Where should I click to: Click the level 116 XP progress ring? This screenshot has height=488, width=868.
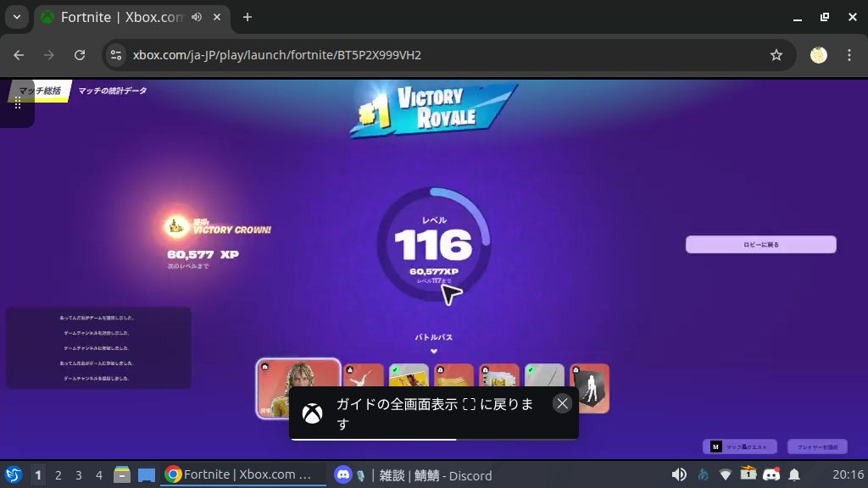pos(433,245)
